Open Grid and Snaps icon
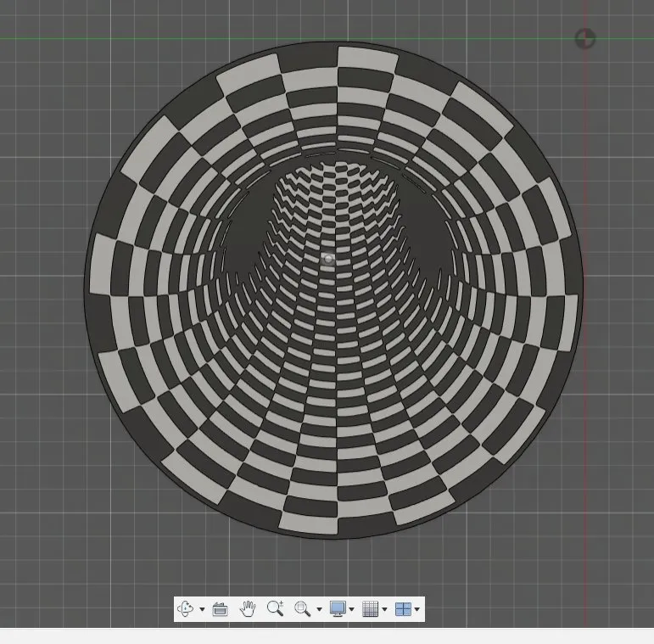Screen dimensions: 654x644 pyautogui.click(x=371, y=609)
